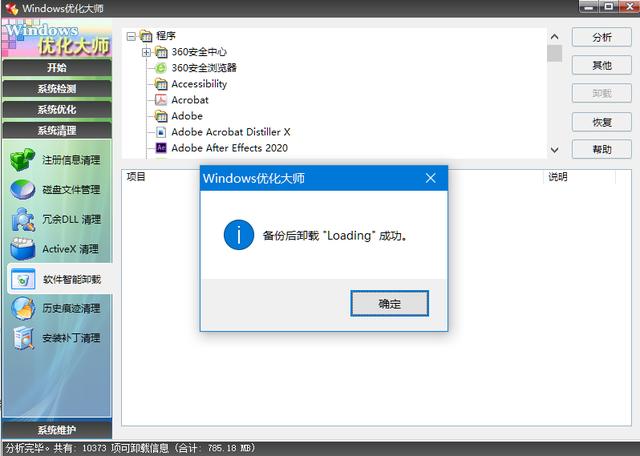This screenshot has height=456, width=640.
Task: Click the Acrobat PDF icon
Action: coord(161,100)
